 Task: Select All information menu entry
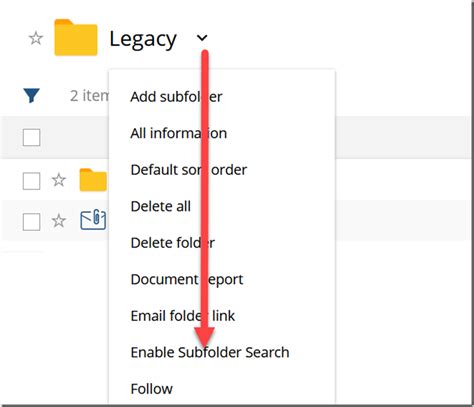pyautogui.click(x=179, y=133)
